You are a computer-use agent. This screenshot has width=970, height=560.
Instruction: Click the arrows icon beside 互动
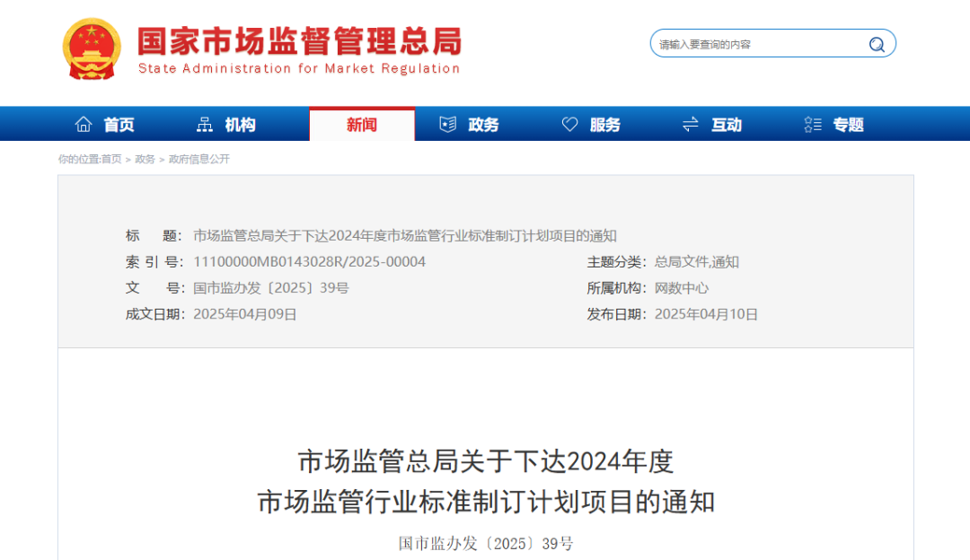[x=691, y=125]
